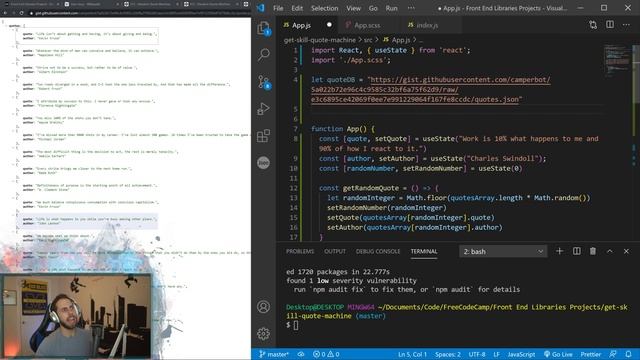Open the Search view in activity bar
The image size is (640, 360).
[x=264, y=55]
